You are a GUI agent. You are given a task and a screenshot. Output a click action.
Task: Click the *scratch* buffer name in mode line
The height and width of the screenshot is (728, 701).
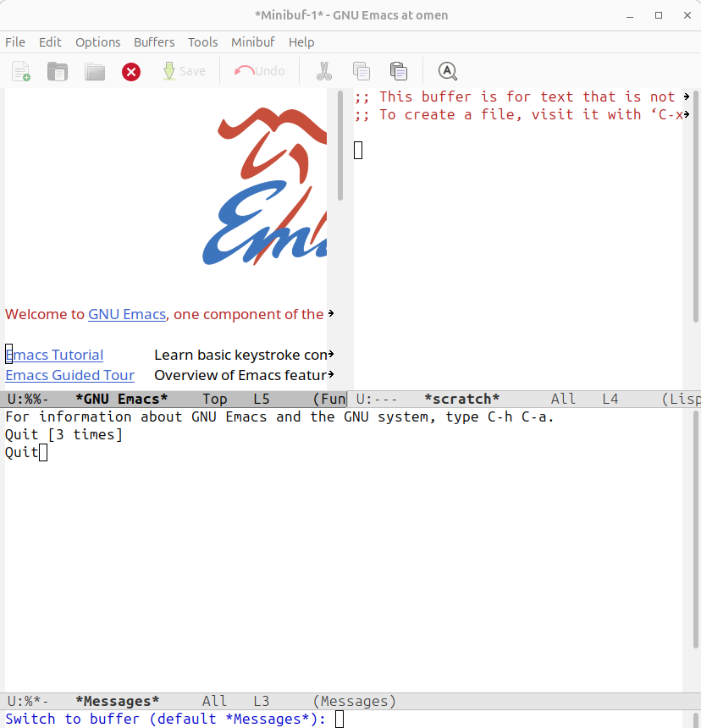coord(462,399)
